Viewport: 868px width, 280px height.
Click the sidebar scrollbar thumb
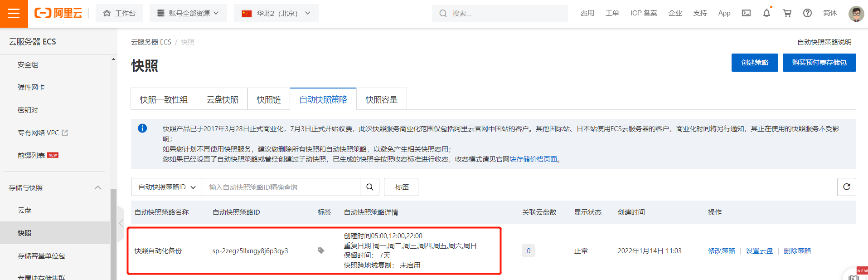click(113, 234)
